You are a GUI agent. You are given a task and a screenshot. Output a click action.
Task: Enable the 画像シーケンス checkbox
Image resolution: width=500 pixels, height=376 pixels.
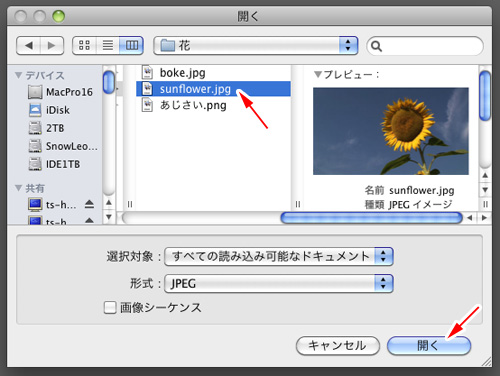tap(110, 307)
